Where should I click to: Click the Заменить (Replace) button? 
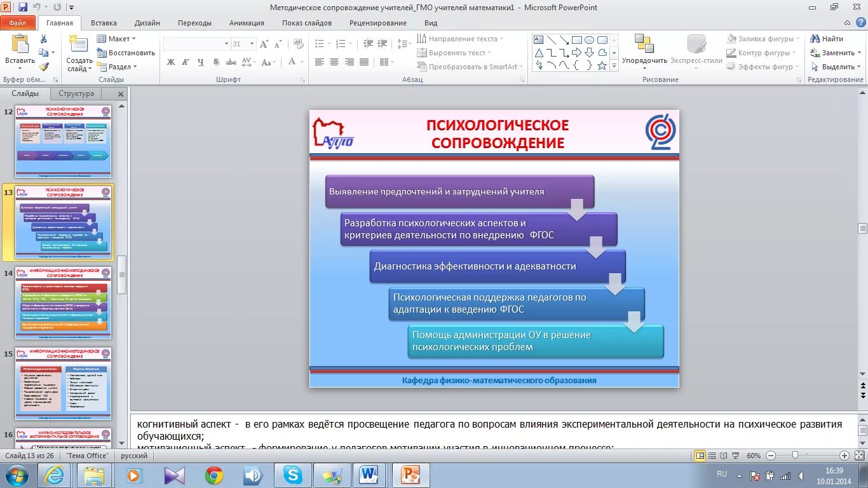click(x=836, y=53)
